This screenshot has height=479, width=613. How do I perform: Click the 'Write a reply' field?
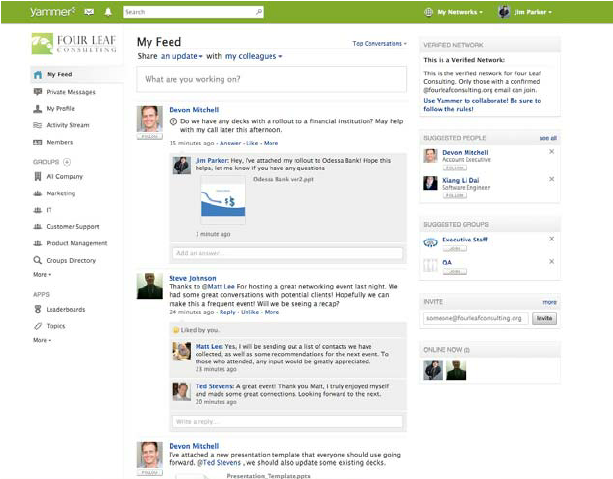(287, 422)
